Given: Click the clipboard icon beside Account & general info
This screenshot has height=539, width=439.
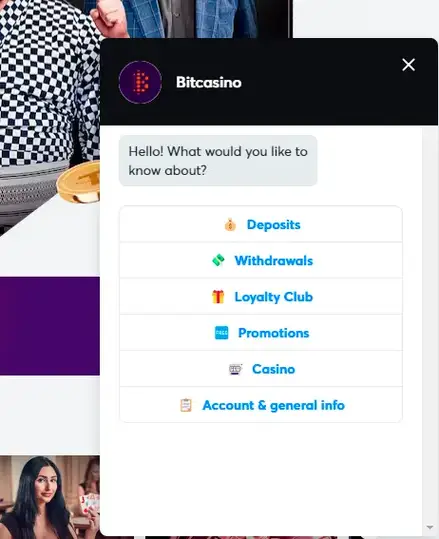Looking at the screenshot, I should (x=186, y=405).
